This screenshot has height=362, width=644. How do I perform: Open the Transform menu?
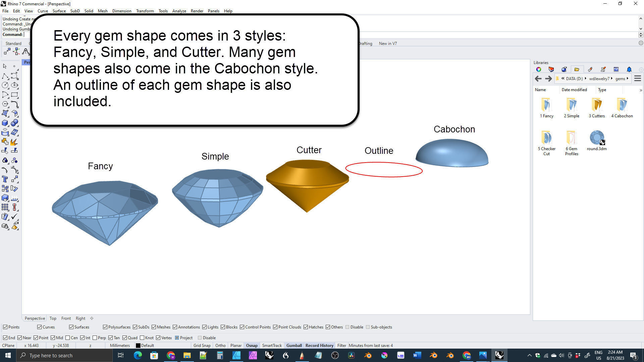click(x=145, y=11)
